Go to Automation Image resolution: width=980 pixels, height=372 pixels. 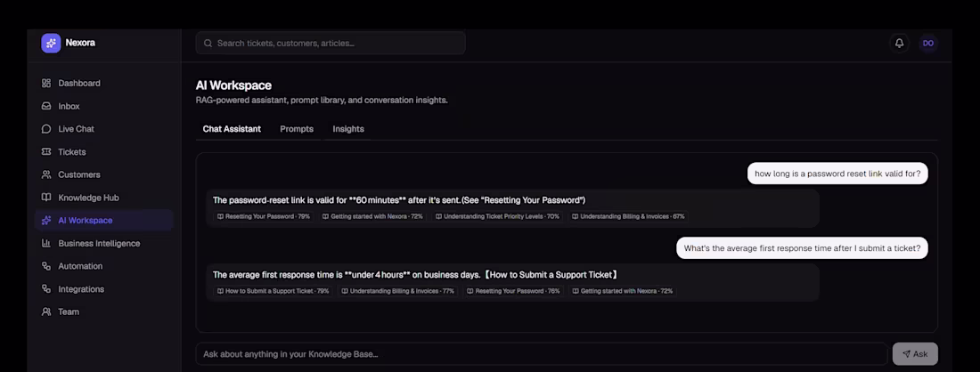[103, 266]
